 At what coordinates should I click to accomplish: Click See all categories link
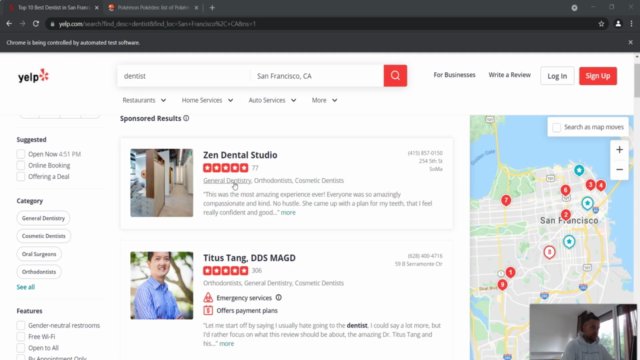[26, 287]
